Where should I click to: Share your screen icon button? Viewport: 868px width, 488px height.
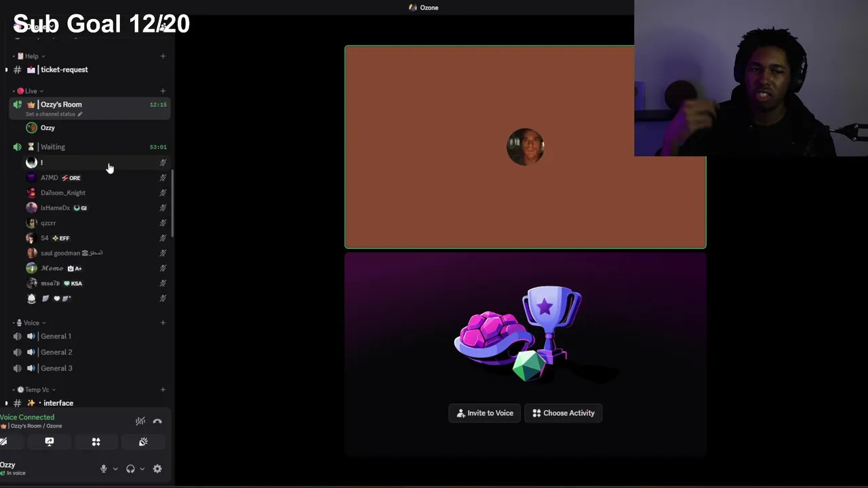tap(50, 442)
